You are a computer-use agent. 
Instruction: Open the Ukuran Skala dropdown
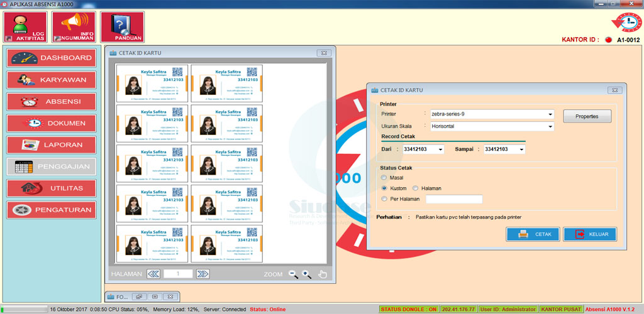(550, 126)
